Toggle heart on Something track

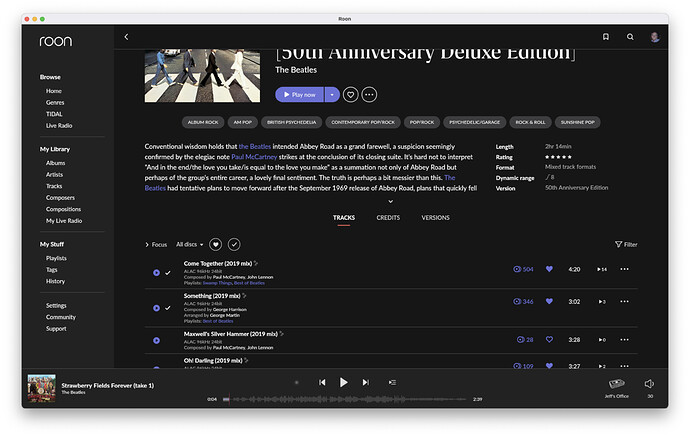click(549, 301)
